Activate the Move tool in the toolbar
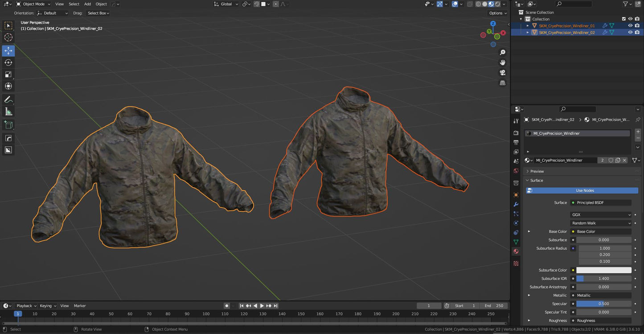This screenshot has width=644, height=334. coord(8,50)
